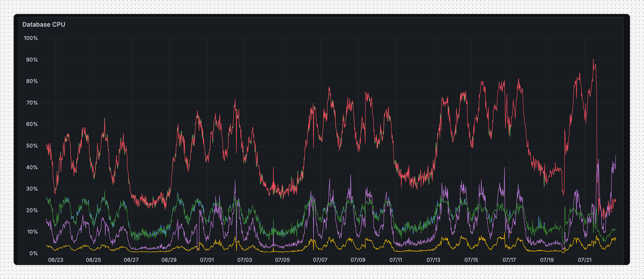Select the 90% y-axis label
The width and height of the screenshot is (644, 279).
pyautogui.click(x=32, y=60)
